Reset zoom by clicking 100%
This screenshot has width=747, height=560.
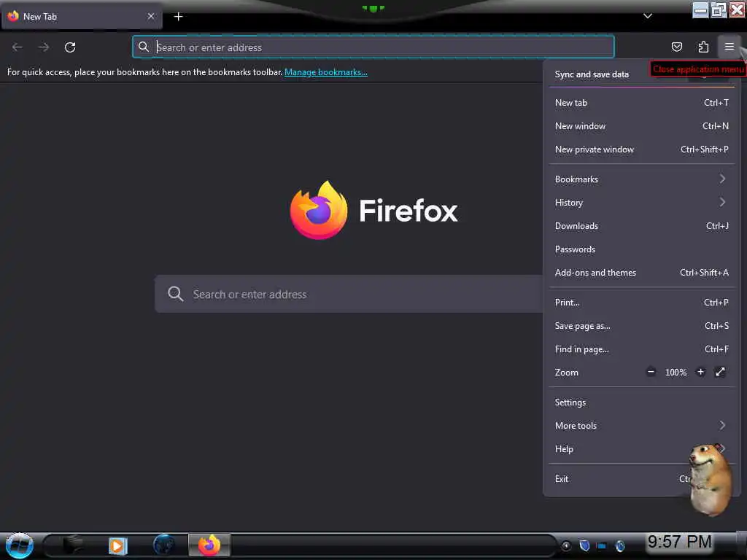[x=676, y=373]
